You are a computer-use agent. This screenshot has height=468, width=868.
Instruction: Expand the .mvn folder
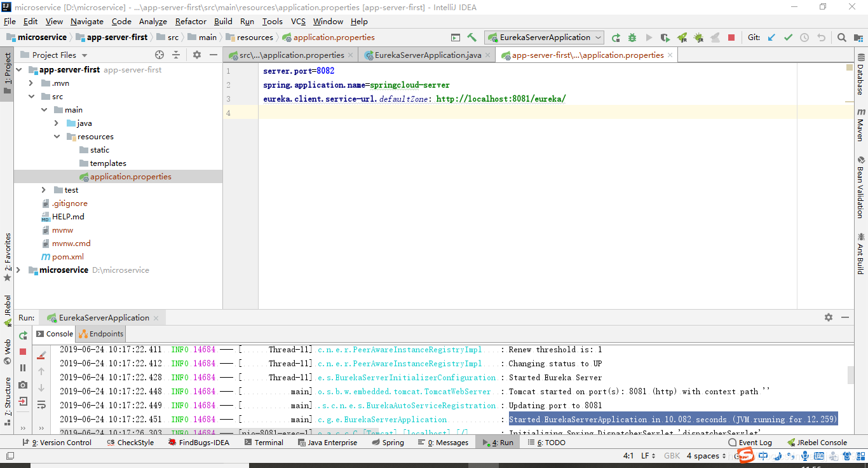(x=31, y=83)
